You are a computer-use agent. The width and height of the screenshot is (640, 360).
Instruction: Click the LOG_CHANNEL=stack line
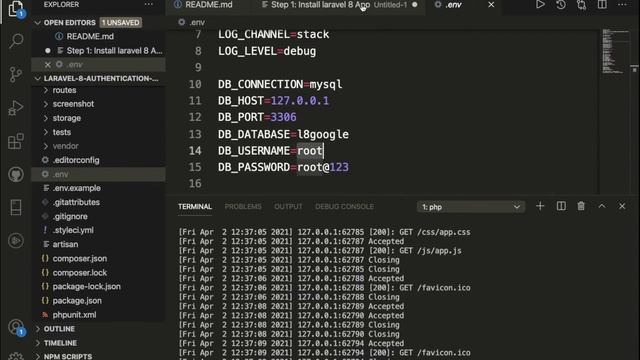[273, 34]
